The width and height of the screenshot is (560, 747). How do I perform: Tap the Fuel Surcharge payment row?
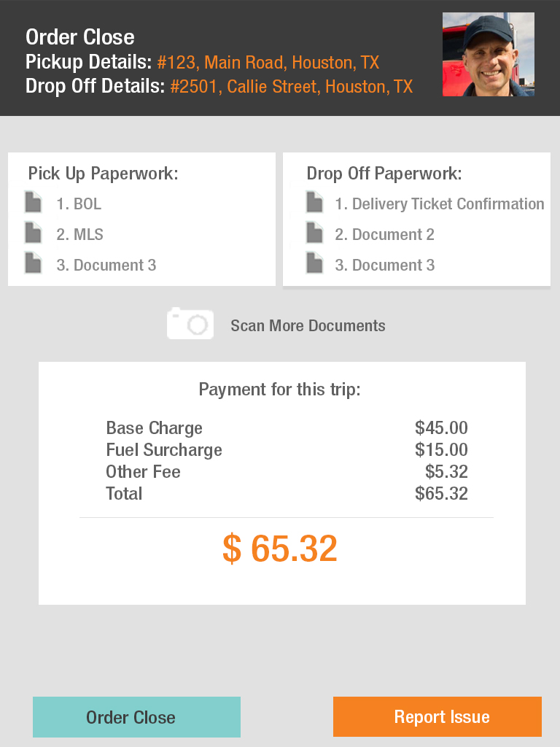click(287, 449)
